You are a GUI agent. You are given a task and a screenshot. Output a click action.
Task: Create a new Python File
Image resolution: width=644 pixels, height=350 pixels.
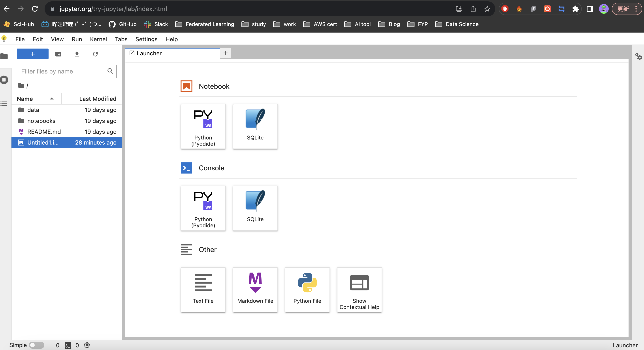point(307,290)
